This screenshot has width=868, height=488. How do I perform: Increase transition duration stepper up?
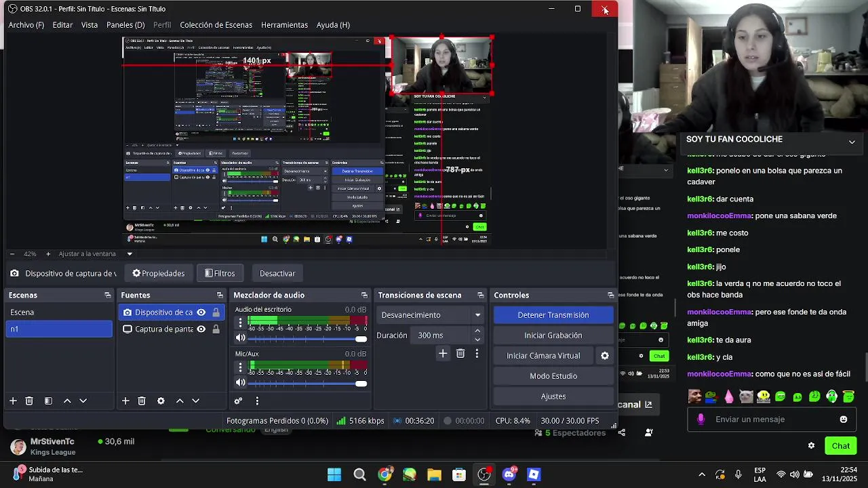click(x=477, y=331)
